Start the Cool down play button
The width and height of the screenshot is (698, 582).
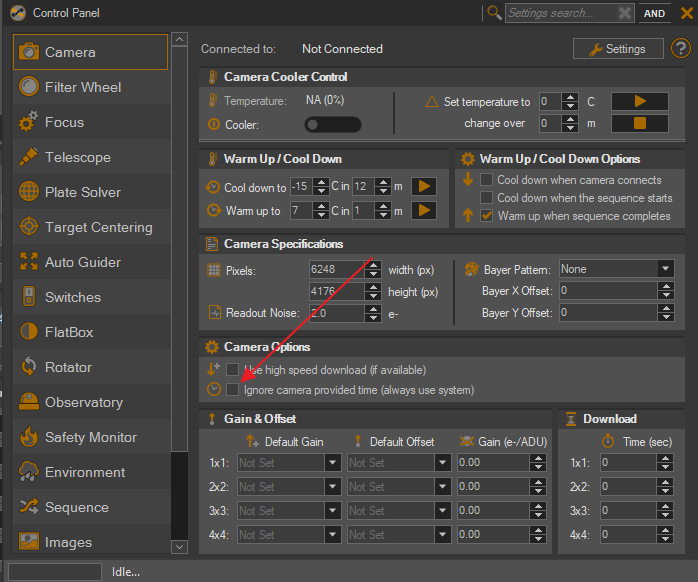[424, 187]
